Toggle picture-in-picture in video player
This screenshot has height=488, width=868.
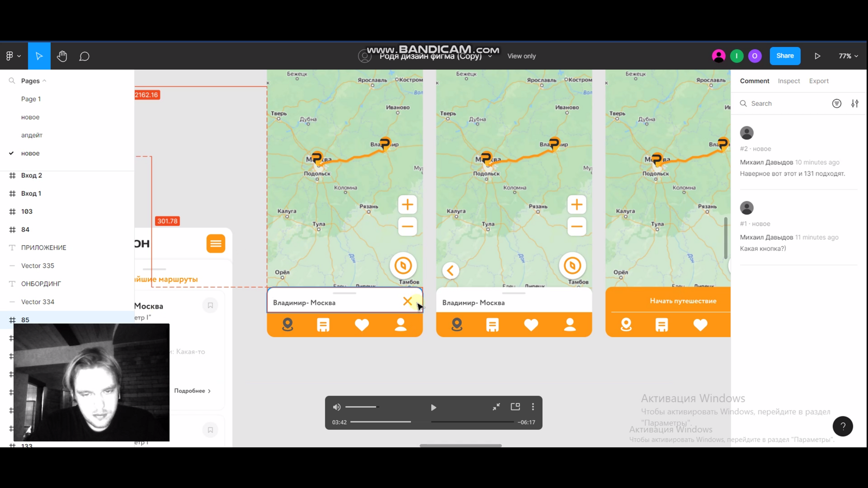pos(515,407)
